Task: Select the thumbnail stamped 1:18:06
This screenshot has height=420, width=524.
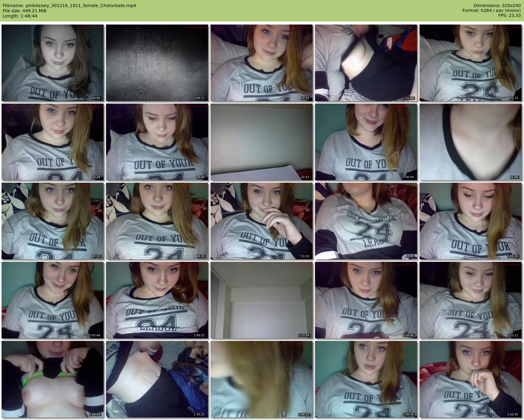Action: [366, 300]
